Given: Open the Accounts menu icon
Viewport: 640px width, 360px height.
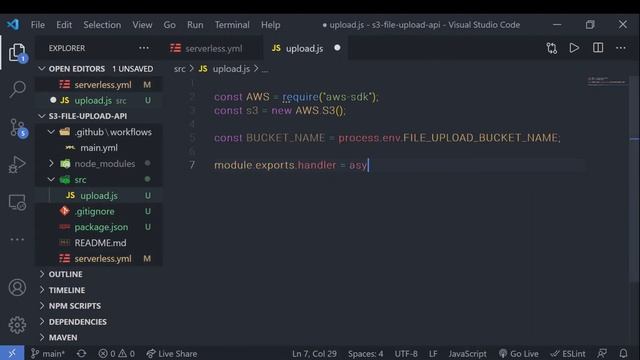Looking at the screenshot, I should coord(17,288).
